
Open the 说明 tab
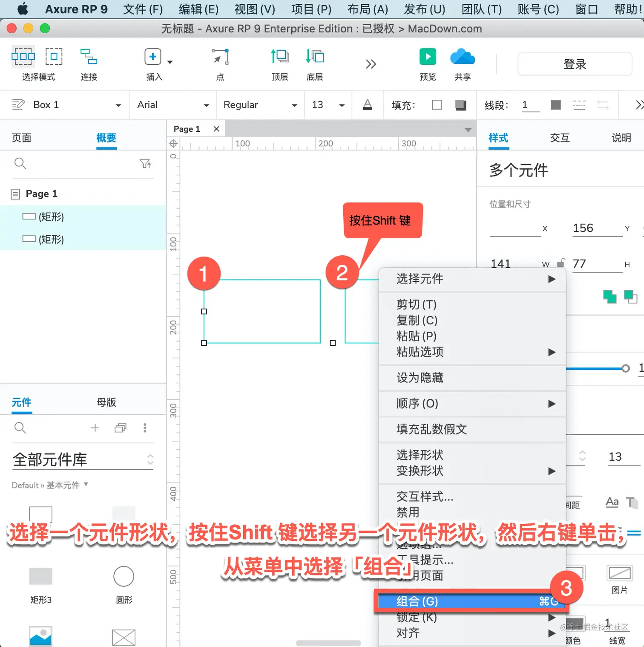point(621,138)
